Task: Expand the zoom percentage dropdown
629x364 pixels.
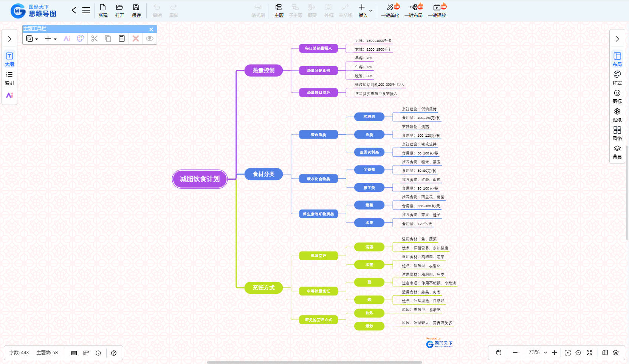Action: click(x=545, y=353)
